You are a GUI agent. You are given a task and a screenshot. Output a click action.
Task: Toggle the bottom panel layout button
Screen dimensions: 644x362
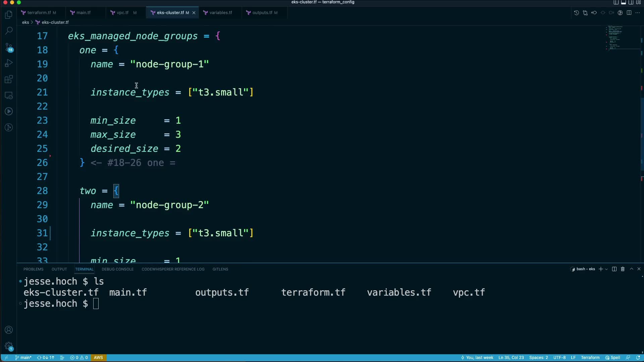point(624,2)
